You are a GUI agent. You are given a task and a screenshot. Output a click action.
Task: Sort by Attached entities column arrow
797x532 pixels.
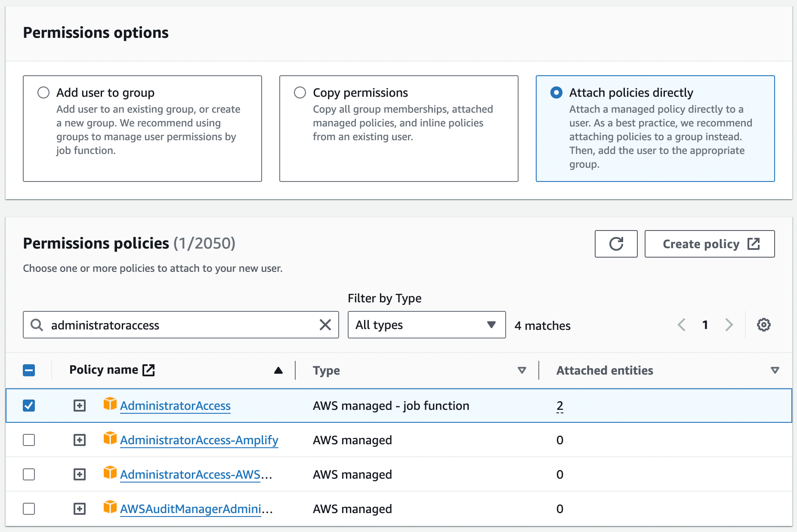click(775, 370)
